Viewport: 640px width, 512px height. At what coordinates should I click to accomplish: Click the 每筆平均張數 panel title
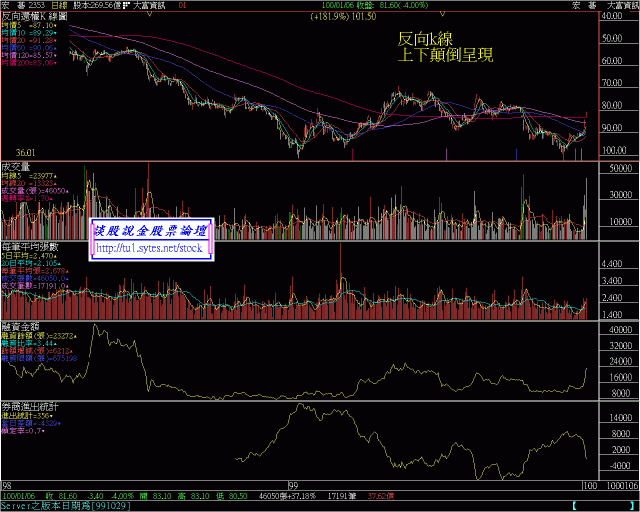click(x=30, y=247)
